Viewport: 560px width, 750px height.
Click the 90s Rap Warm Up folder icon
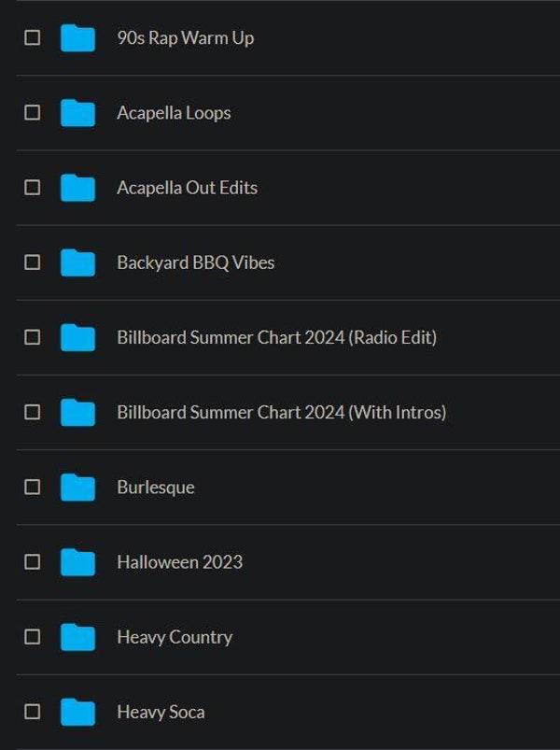[x=77, y=38]
